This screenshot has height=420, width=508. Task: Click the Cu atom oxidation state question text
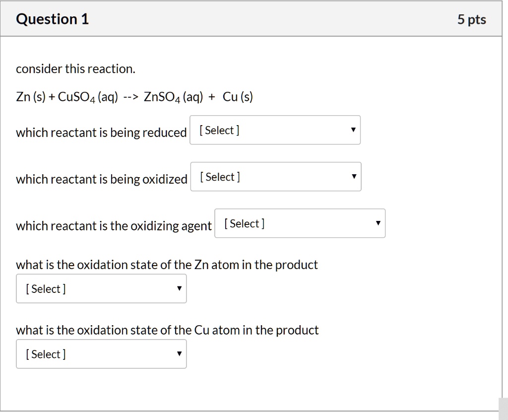click(x=167, y=330)
